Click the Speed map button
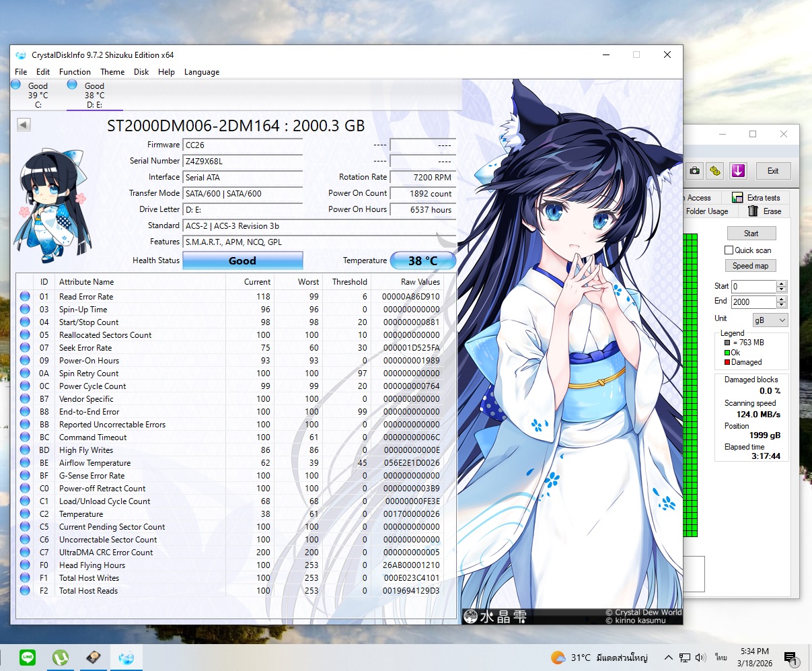This screenshot has width=812, height=671. pyautogui.click(x=751, y=266)
